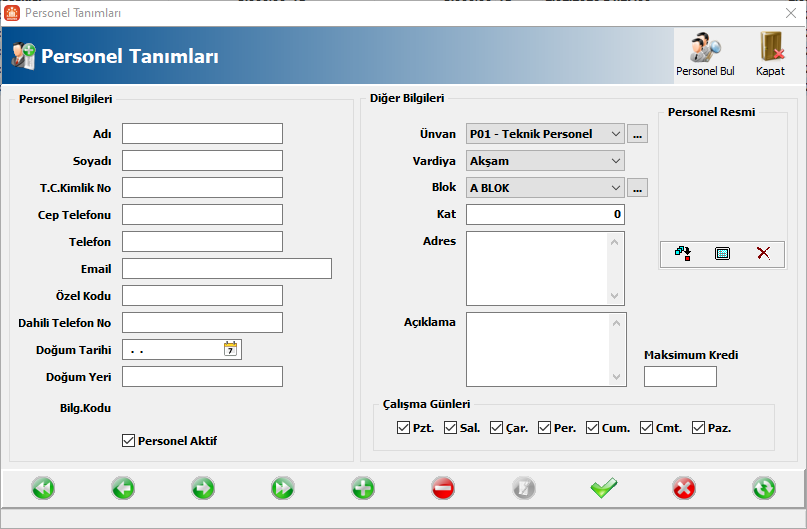Go to the previous record
The height and width of the screenshot is (529, 807).
pos(123,488)
